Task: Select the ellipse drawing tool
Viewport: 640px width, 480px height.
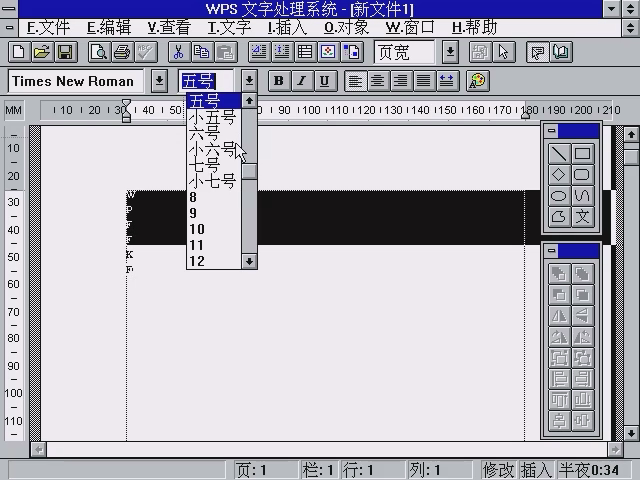Action: tap(559, 196)
